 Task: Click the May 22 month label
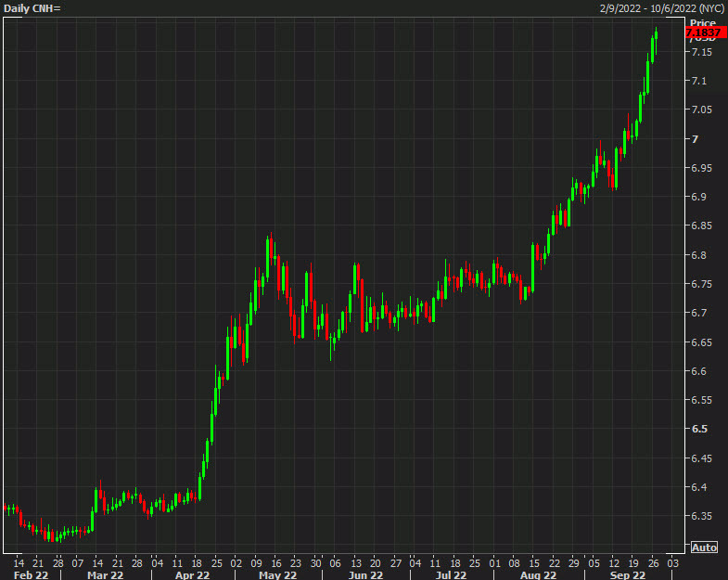pyautogui.click(x=277, y=574)
